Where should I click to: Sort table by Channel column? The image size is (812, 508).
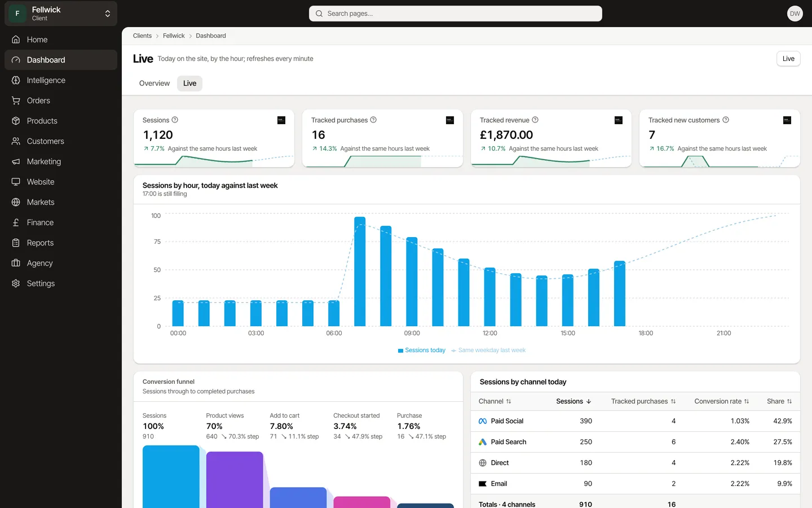pyautogui.click(x=495, y=401)
